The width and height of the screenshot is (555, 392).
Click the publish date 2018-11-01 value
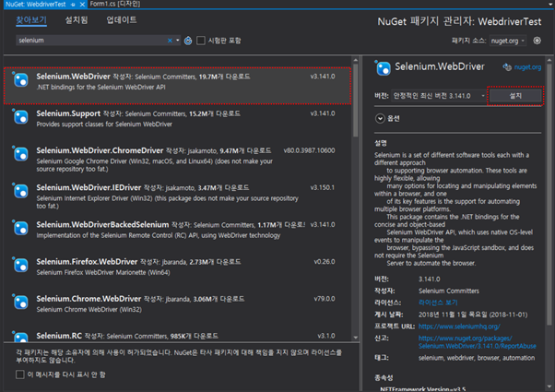click(x=473, y=315)
